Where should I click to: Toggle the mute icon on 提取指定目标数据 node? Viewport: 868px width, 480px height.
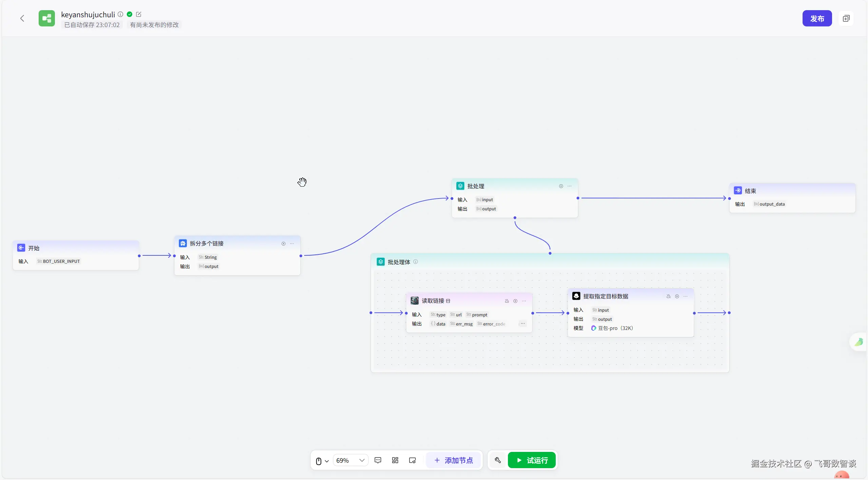click(668, 296)
